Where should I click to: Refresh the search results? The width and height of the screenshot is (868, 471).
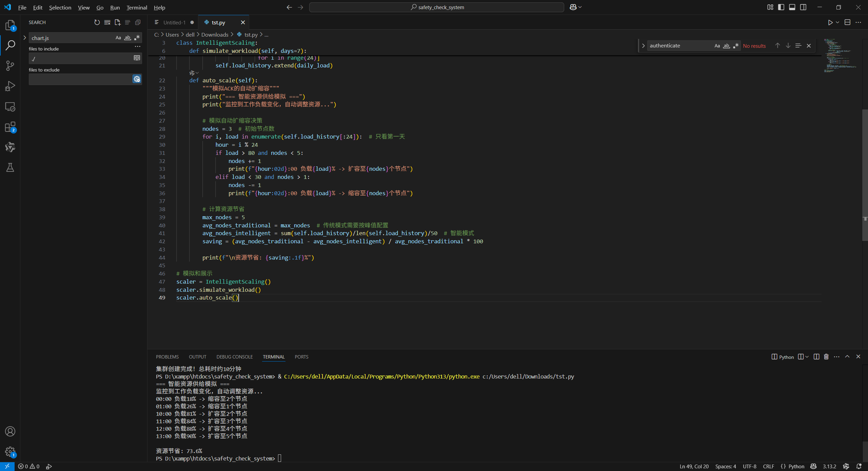point(97,22)
